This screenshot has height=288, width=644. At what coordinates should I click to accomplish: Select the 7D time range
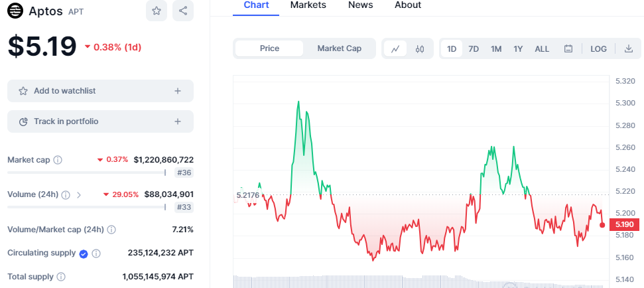coord(474,49)
